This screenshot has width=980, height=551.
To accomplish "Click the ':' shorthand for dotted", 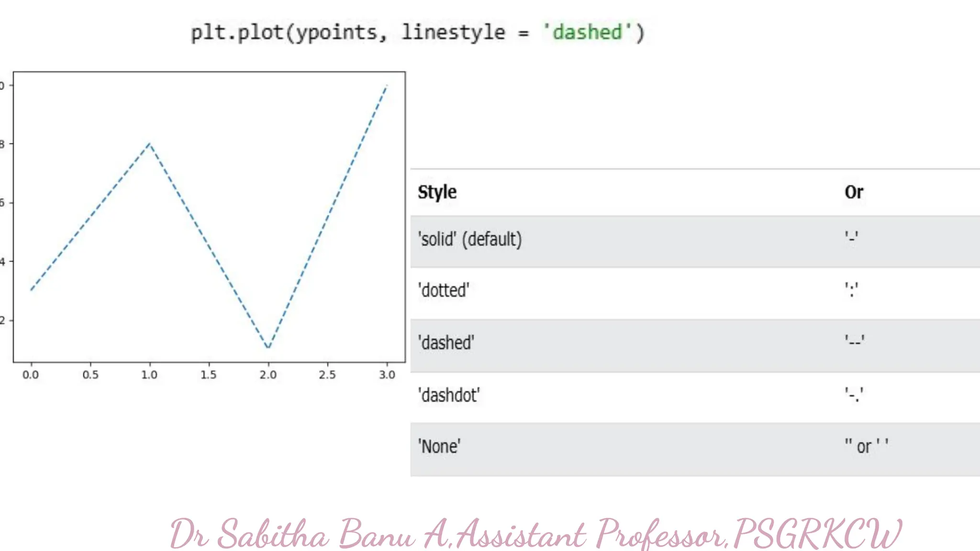I will [851, 289].
